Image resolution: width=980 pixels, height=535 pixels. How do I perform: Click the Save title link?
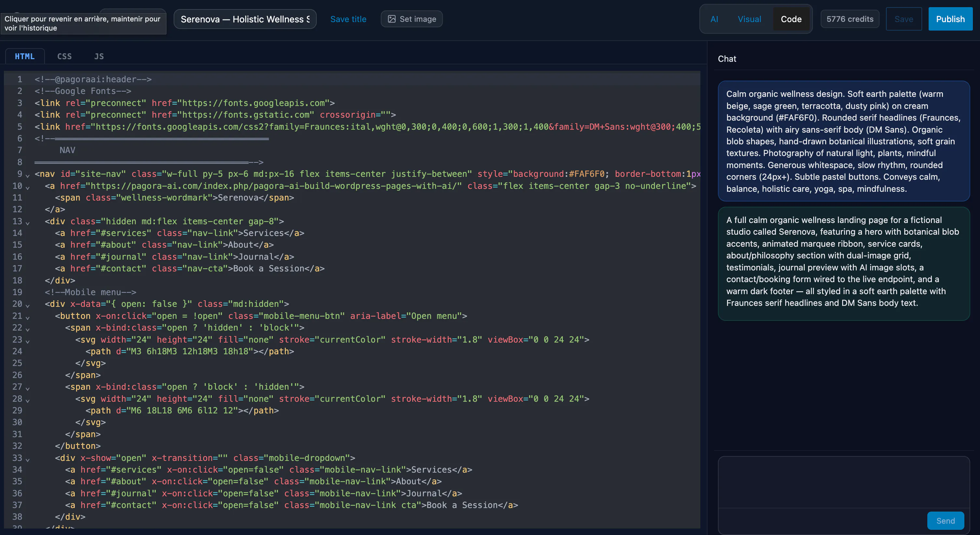(348, 19)
